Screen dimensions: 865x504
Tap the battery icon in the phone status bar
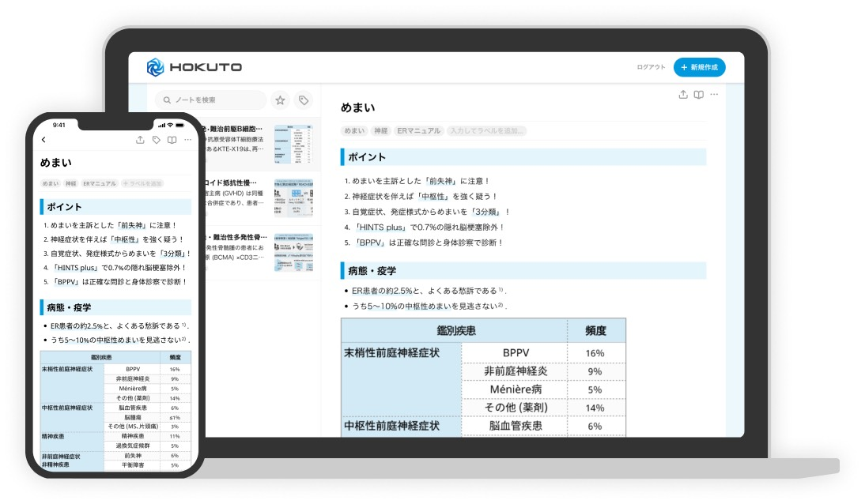[x=180, y=125]
